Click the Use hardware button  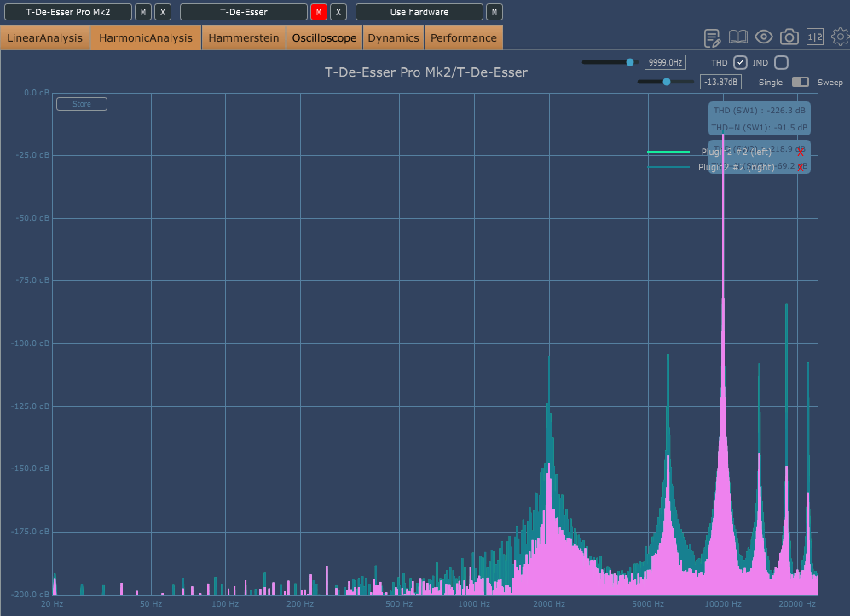click(419, 12)
